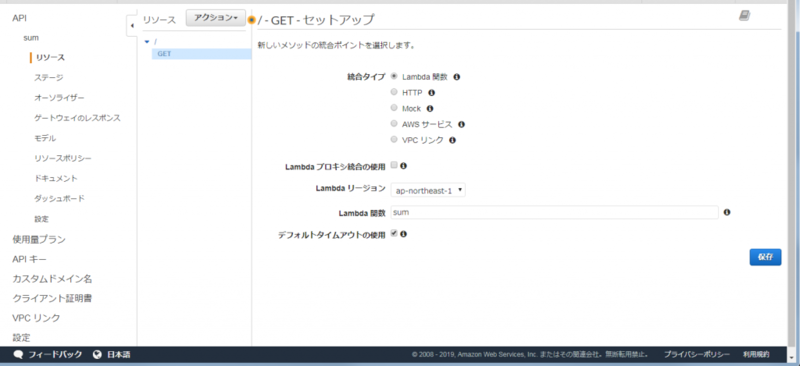Go to ステージ in sidebar
800x366 pixels.
(x=48, y=78)
